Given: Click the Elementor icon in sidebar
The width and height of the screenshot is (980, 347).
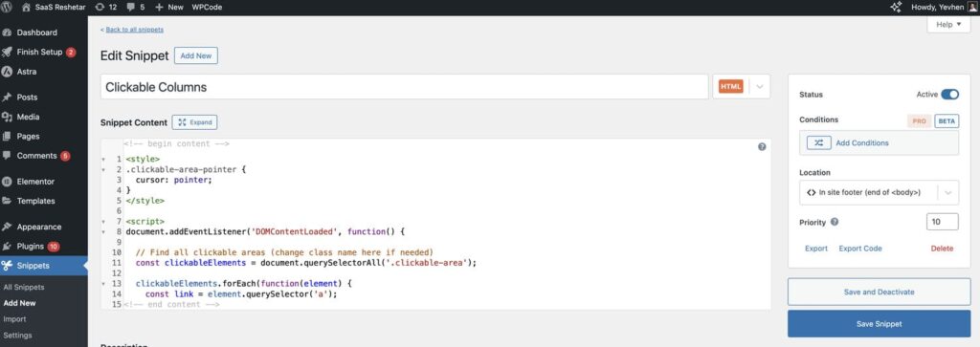Looking at the screenshot, I should tap(7, 182).
